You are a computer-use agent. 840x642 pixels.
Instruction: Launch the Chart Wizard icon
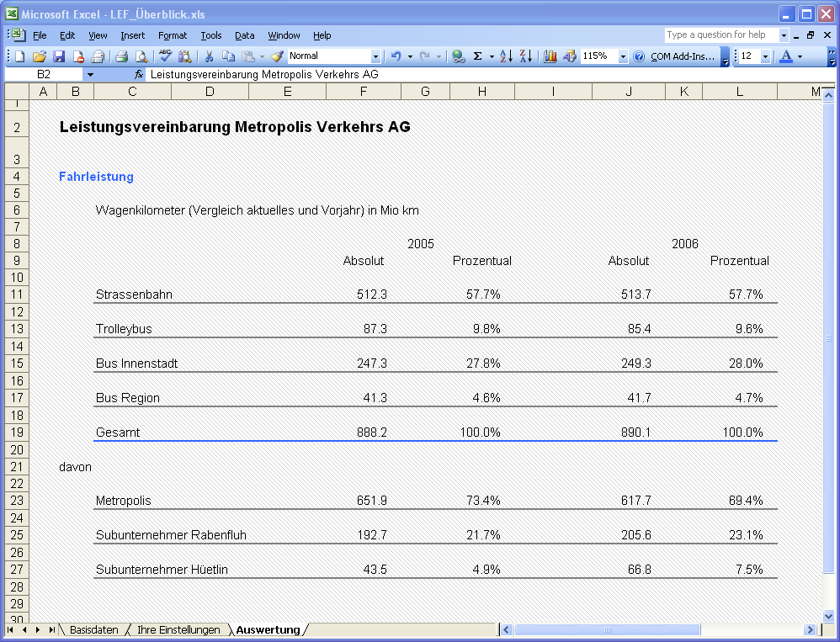[550, 56]
